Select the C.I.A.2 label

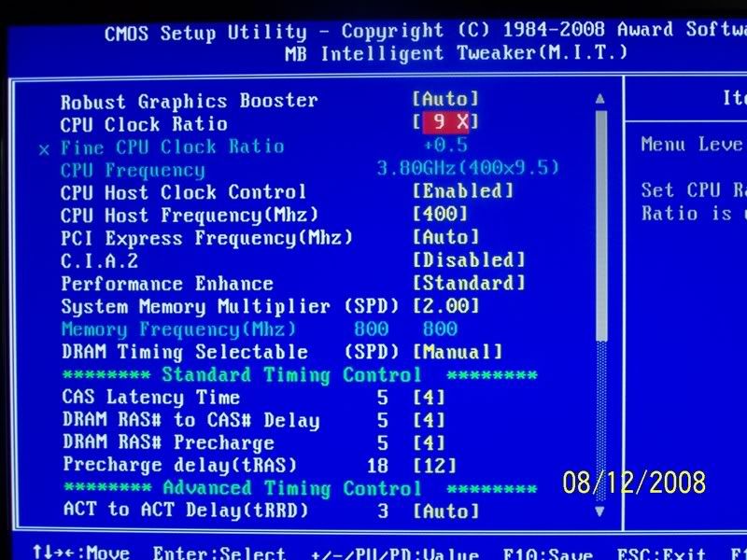pyautogui.click(x=100, y=261)
